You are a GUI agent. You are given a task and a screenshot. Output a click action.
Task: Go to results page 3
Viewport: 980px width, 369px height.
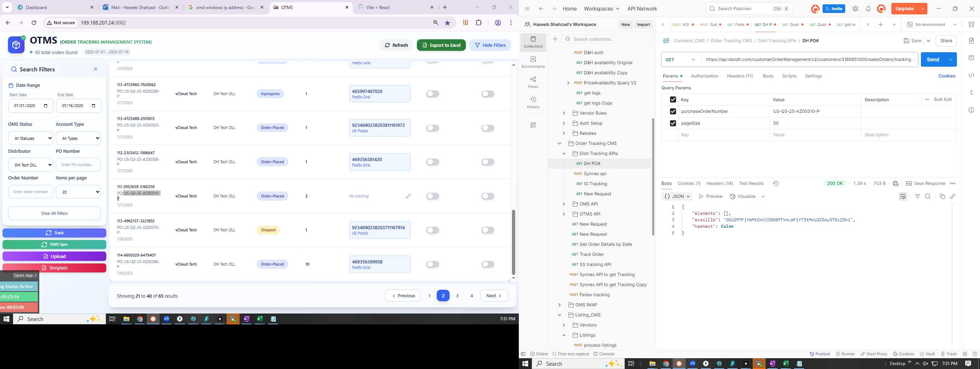[457, 295]
